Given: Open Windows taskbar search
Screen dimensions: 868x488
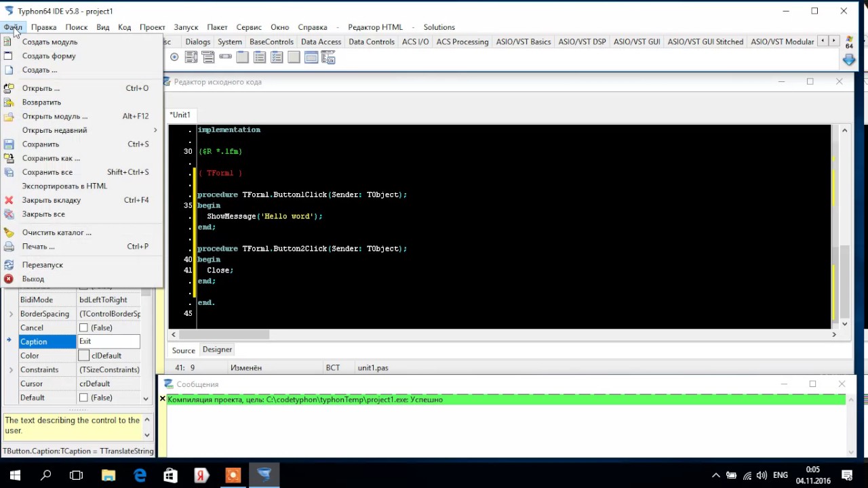Looking at the screenshot, I should coord(46,475).
